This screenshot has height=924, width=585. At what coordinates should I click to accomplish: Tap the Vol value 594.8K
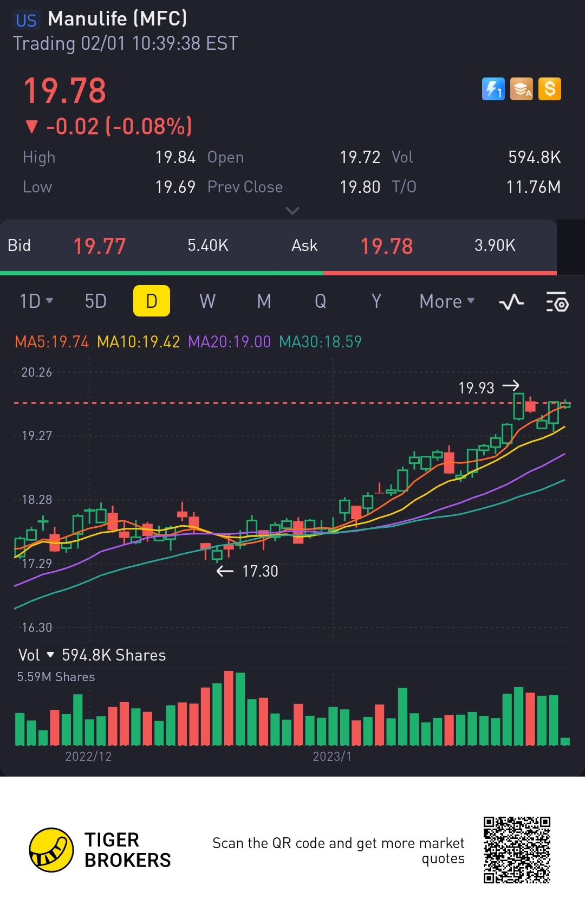(x=535, y=157)
